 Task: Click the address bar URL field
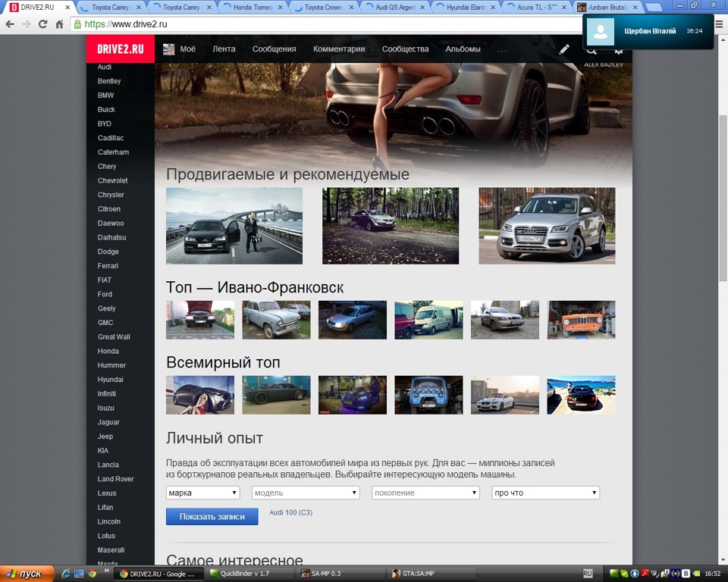(x=325, y=24)
